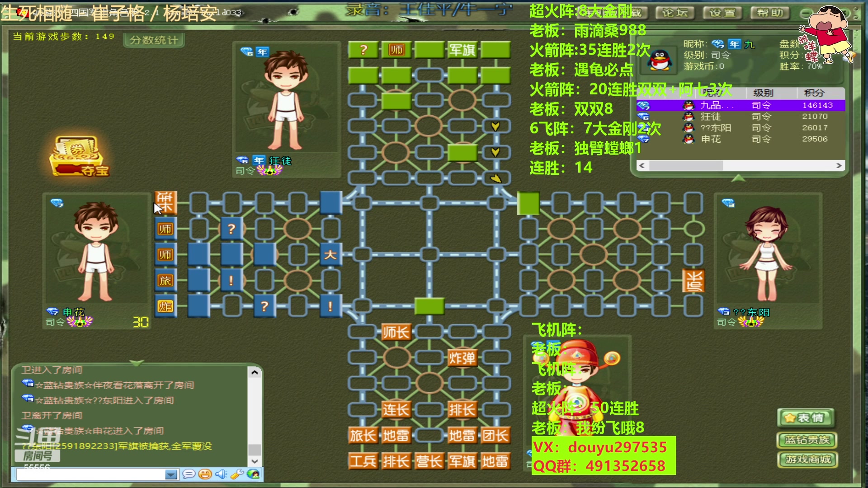Click the chat scrollbar up arrow
The width and height of the screenshot is (868, 488).
tap(255, 372)
